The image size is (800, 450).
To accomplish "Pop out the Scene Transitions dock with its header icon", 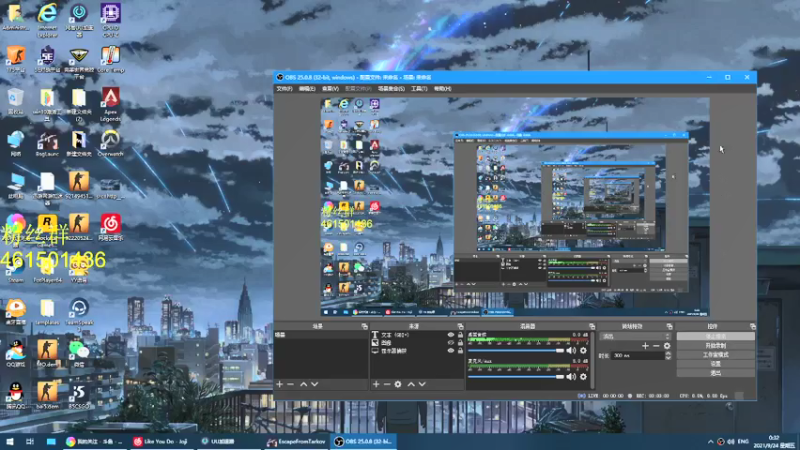I will point(669,326).
